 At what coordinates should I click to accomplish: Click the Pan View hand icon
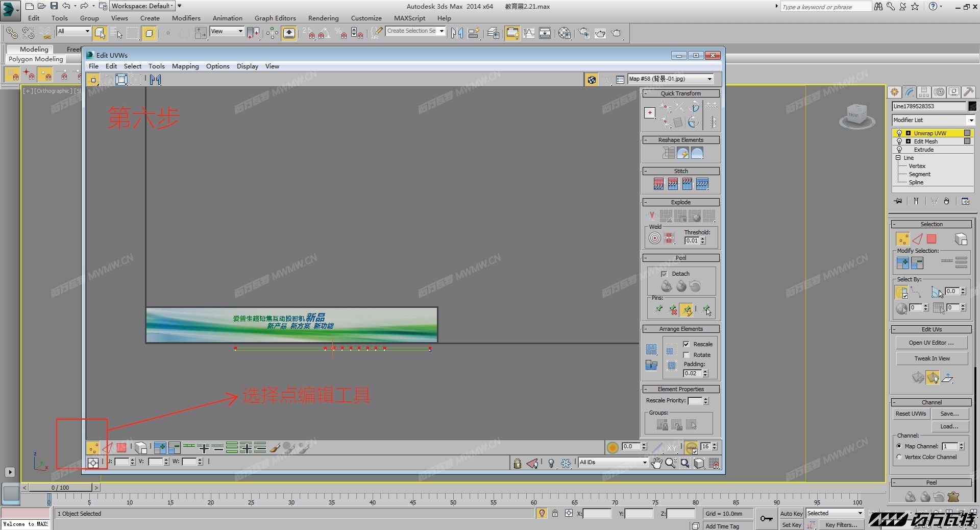656,463
